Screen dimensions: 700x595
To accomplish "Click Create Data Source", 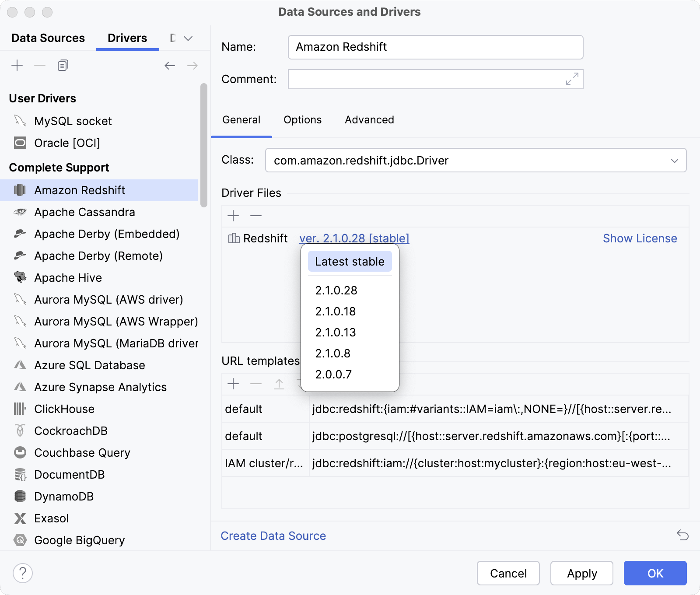I will pos(273,535).
